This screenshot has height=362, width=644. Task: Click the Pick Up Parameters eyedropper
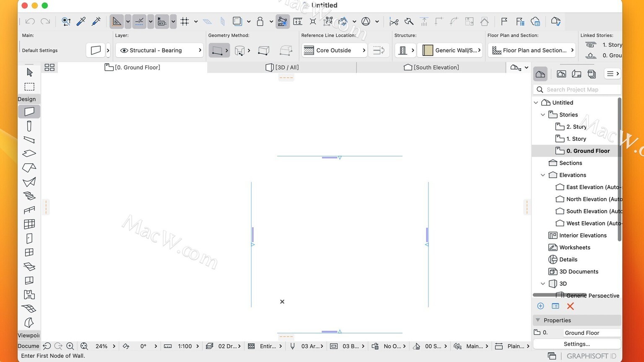coord(81,21)
